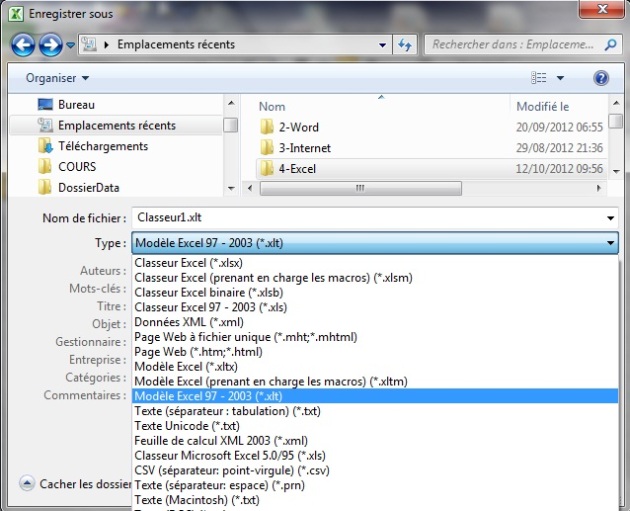Click the navigation pane scroll down arrow
This screenshot has width=630, height=511.
[231, 188]
